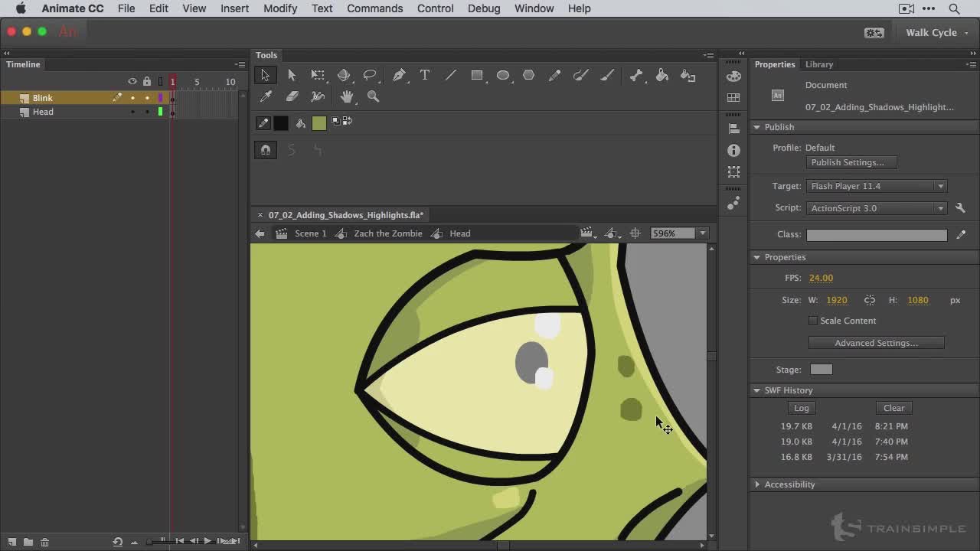Click the Swap stroke and fill colors icon
Screen dimensions: 980x551
tap(347, 121)
